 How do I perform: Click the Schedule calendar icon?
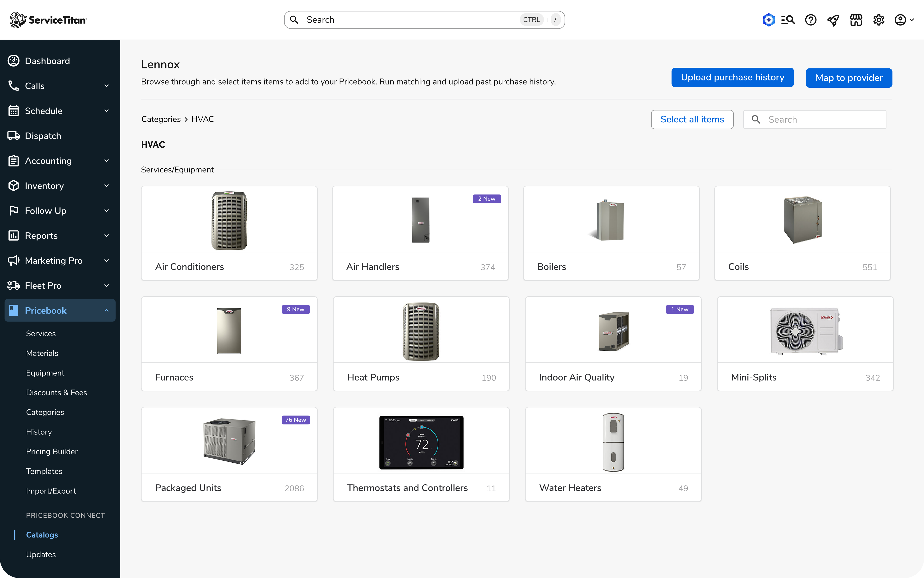pos(14,111)
